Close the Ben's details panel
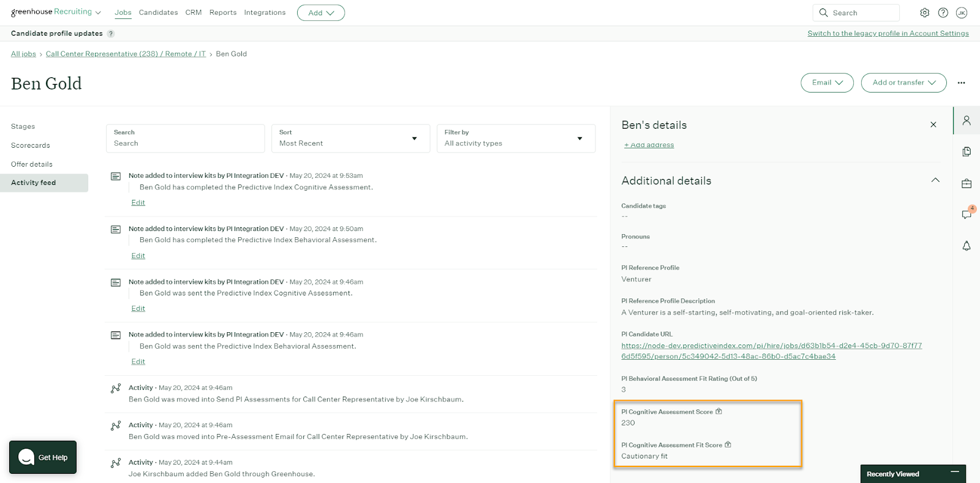The height and width of the screenshot is (483, 980). [933, 125]
